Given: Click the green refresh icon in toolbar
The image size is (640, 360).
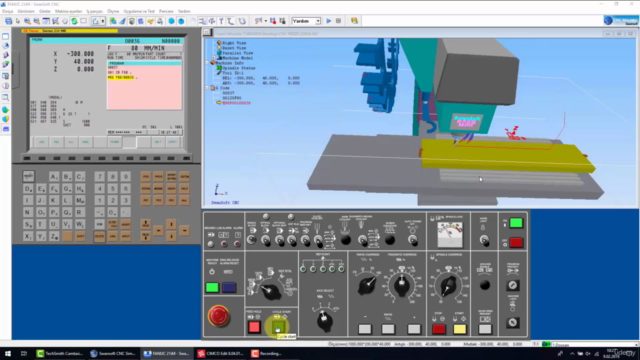Looking at the screenshot, I should [74, 21].
